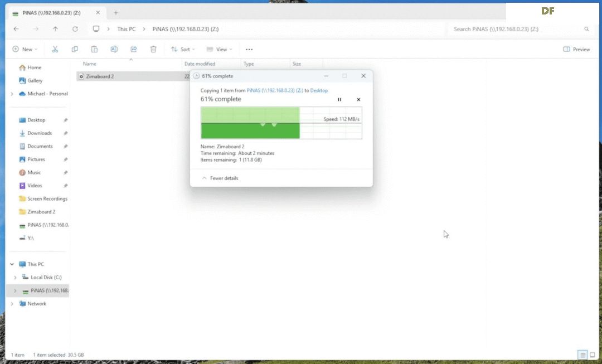
Task: Click the Desktop destination link
Action: coord(319,91)
